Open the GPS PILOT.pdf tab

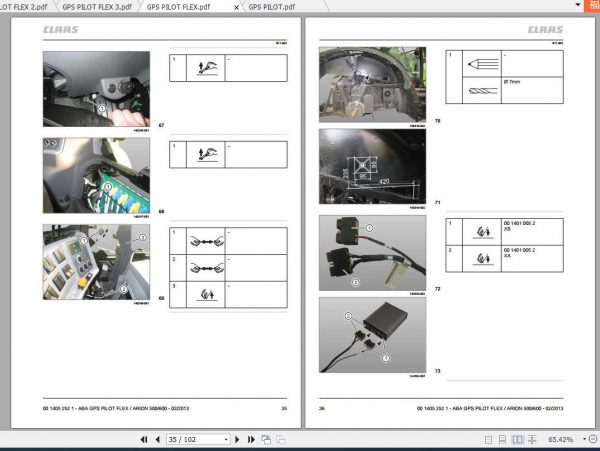tap(272, 7)
